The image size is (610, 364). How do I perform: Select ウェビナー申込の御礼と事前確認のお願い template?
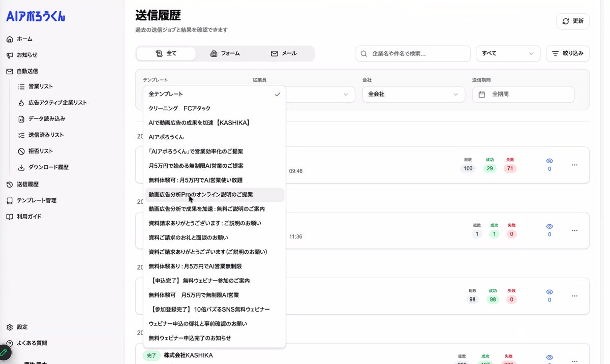point(214,323)
